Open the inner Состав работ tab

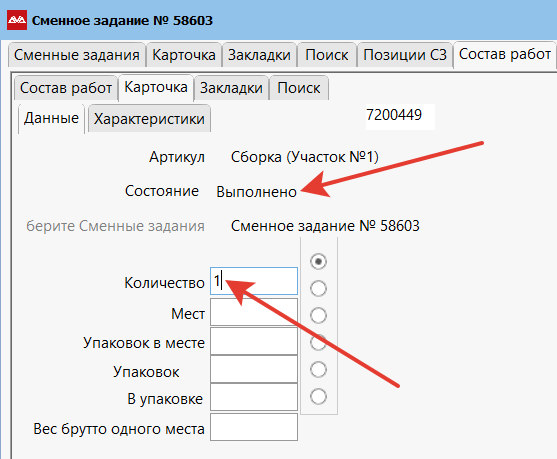pos(66,88)
